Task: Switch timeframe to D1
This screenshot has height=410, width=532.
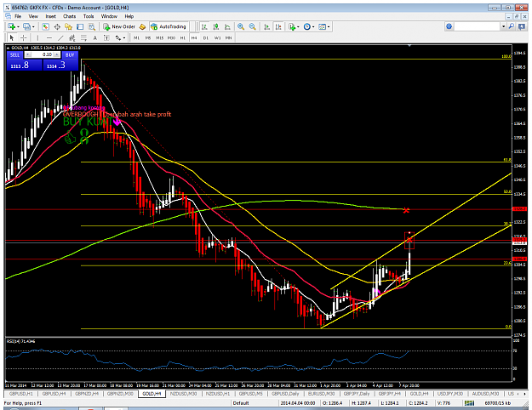Action: (206, 38)
